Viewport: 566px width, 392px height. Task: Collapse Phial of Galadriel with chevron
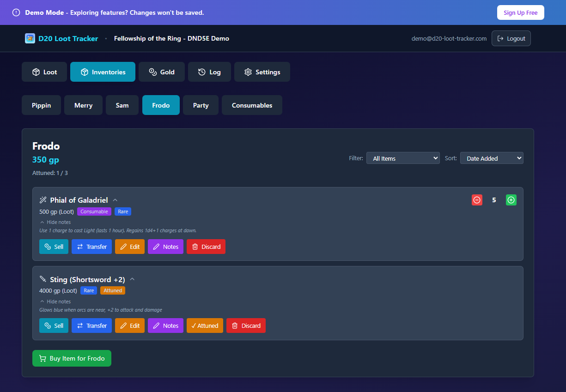click(116, 200)
